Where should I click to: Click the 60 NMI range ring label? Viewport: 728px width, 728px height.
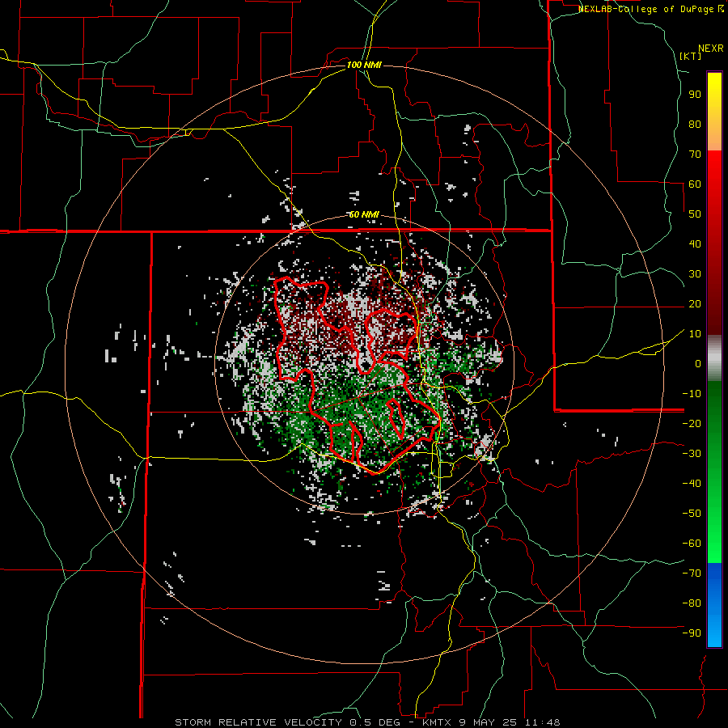coord(364,214)
